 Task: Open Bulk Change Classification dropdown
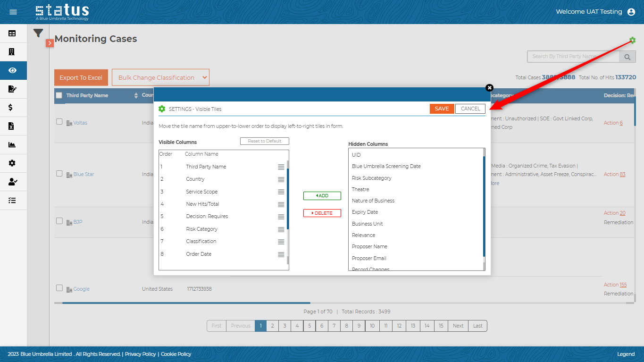[160, 78]
